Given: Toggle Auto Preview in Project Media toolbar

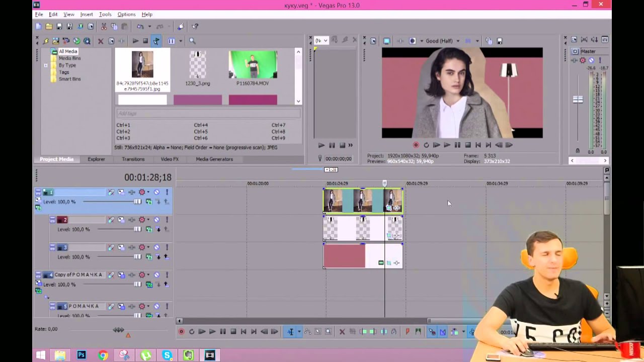Looking at the screenshot, I should [x=156, y=41].
